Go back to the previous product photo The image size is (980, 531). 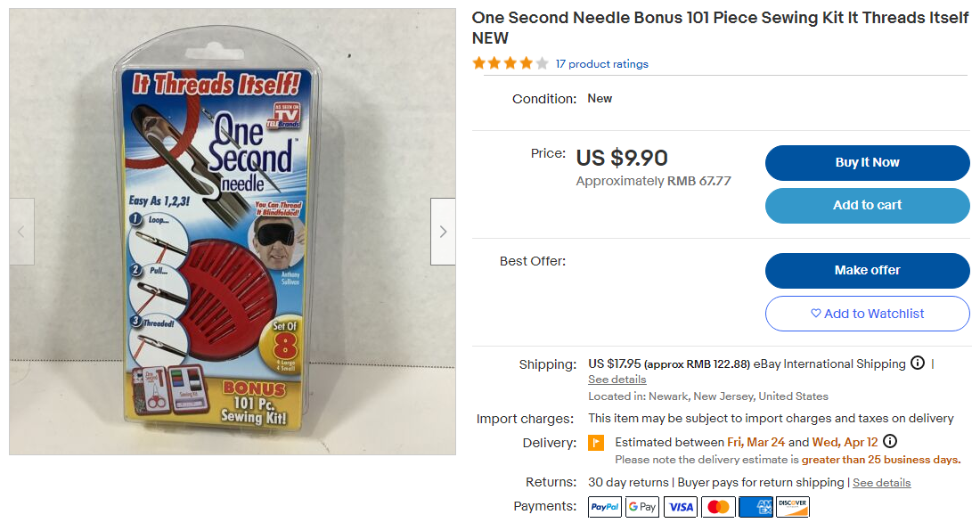click(20, 231)
